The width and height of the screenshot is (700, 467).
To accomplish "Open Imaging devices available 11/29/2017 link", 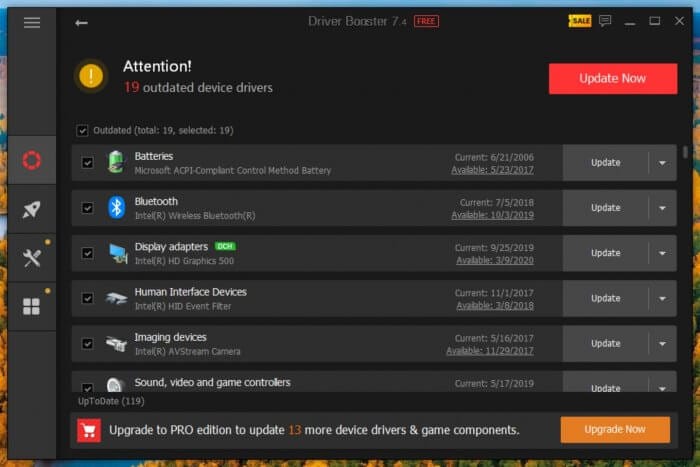I will (x=490, y=351).
